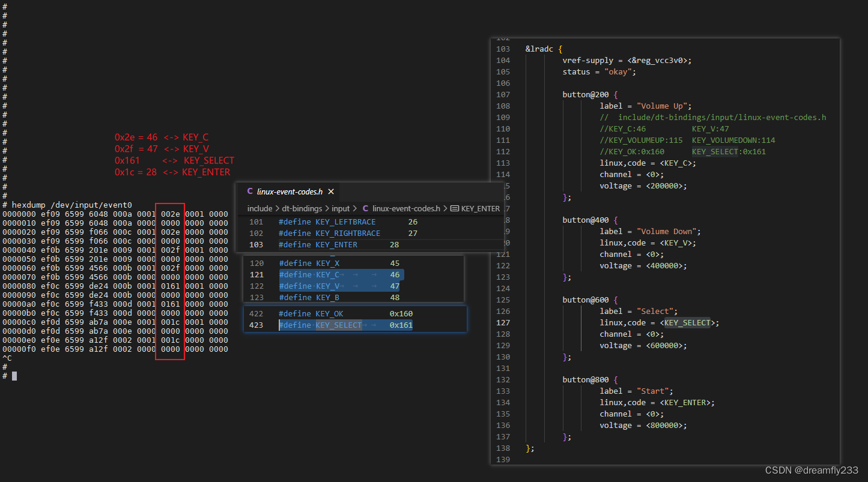Click the '#define KEY_B 48' line

click(x=339, y=297)
